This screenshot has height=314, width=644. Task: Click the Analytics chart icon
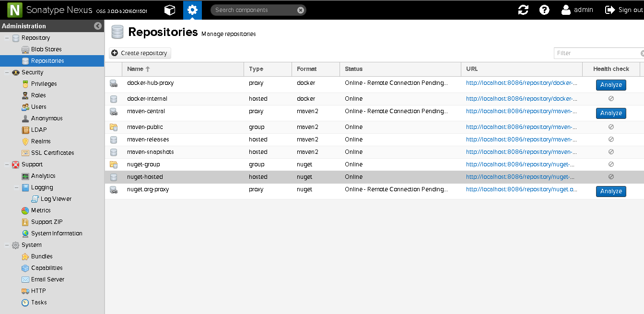point(25,176)
